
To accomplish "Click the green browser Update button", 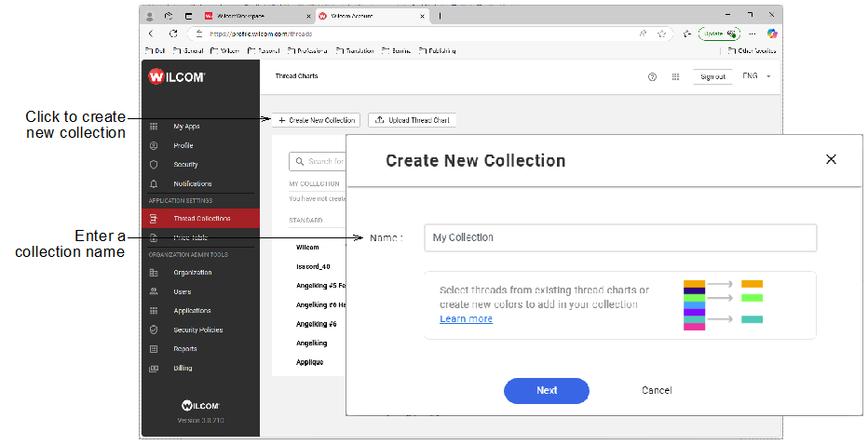I will coord(719,34).
